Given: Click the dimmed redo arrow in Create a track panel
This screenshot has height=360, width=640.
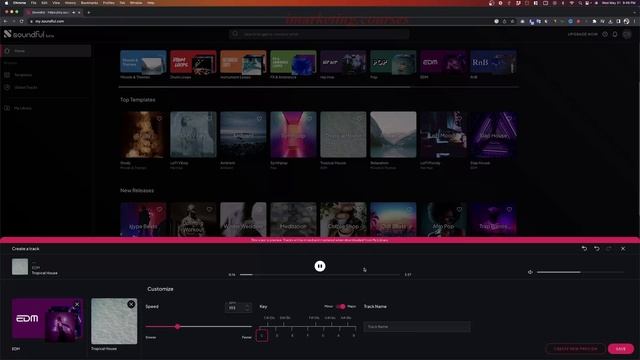Looking at the screenshot, I should point(609,249).
